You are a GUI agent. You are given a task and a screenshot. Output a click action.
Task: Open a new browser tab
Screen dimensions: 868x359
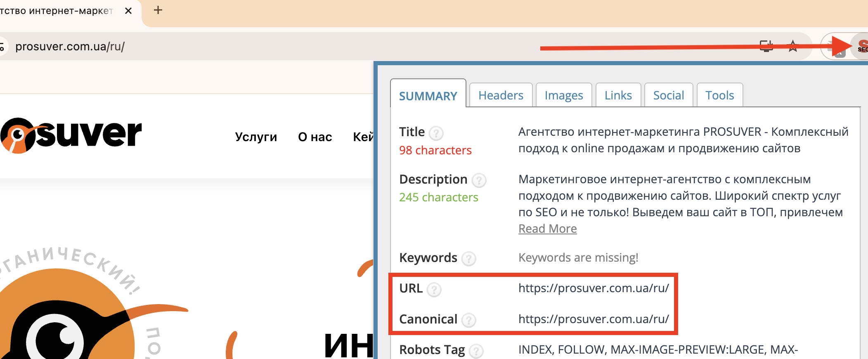pyautogui.click(x=158, y=10)
